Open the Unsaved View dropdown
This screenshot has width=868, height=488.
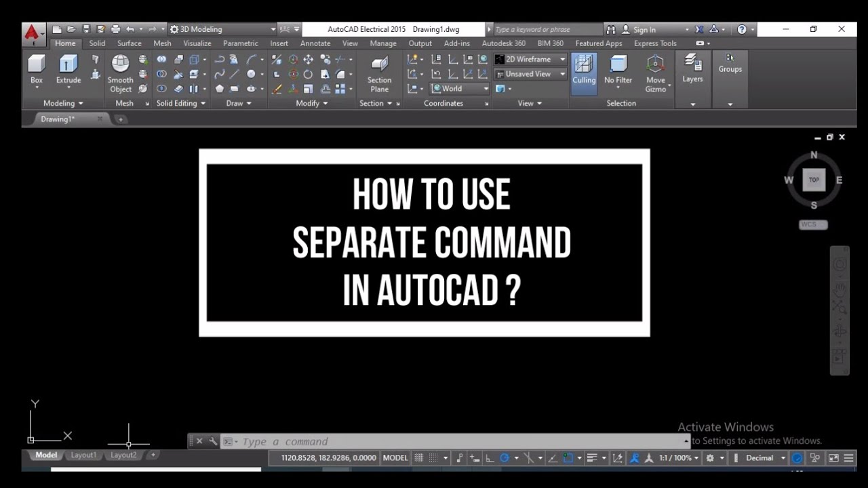coord(530,74)
